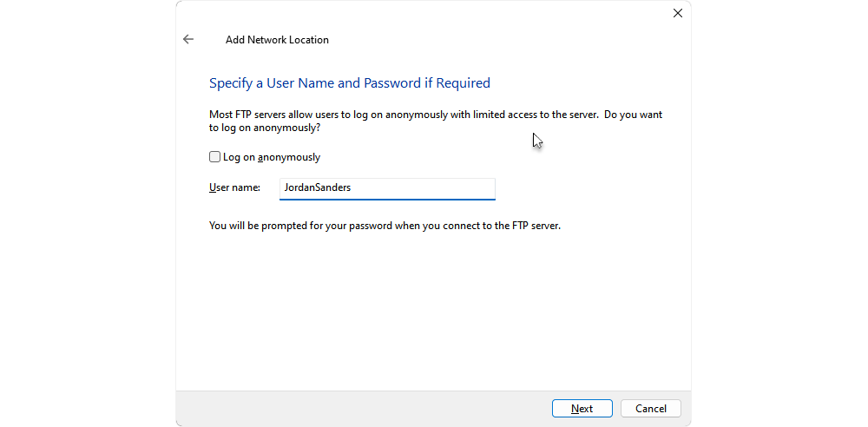Click the 'to log on anonymously?' question line
The height and width of the screenshot is (427, 868).
[265, 128]
